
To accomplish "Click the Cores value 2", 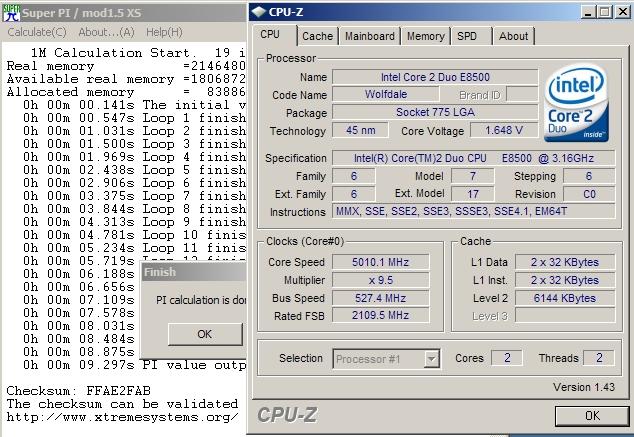I will tap(507, 358).
